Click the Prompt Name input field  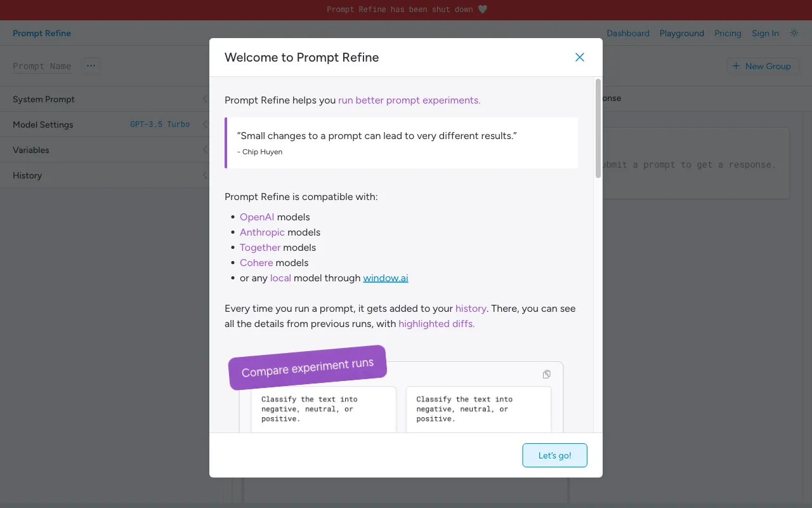click(x=42, y=66)
